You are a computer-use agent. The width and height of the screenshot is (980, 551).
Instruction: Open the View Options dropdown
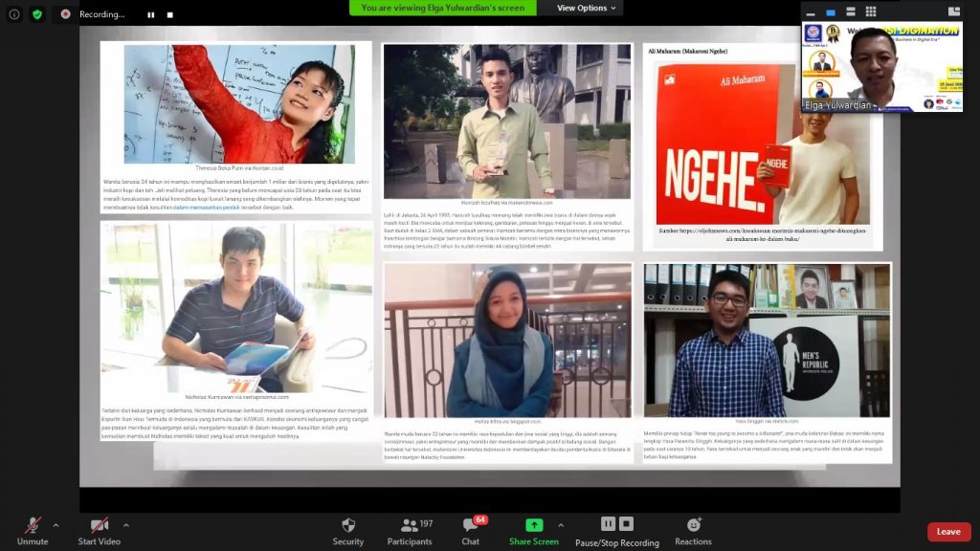[x=582, y=7]
